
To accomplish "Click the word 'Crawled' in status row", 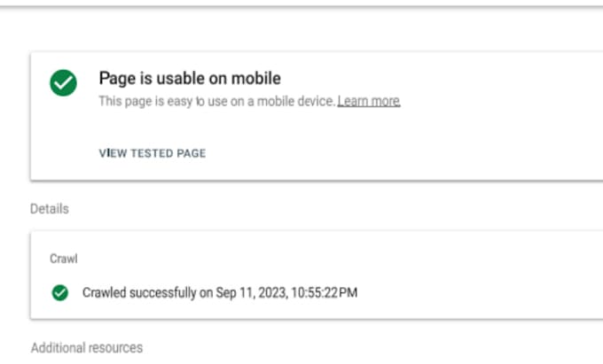I will click(x=105, y=292).
